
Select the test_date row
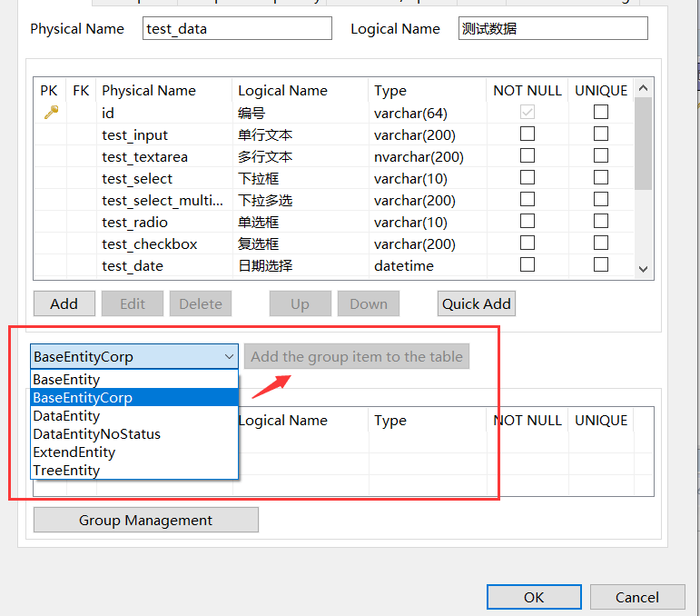coord(334,266)
